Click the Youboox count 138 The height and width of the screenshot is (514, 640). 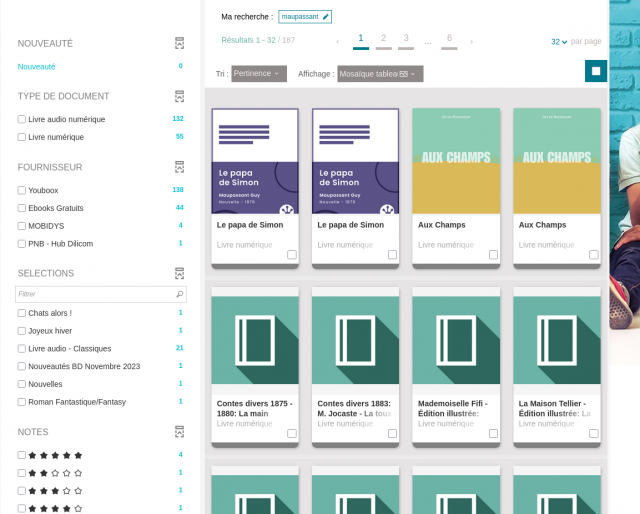[178, 189]
